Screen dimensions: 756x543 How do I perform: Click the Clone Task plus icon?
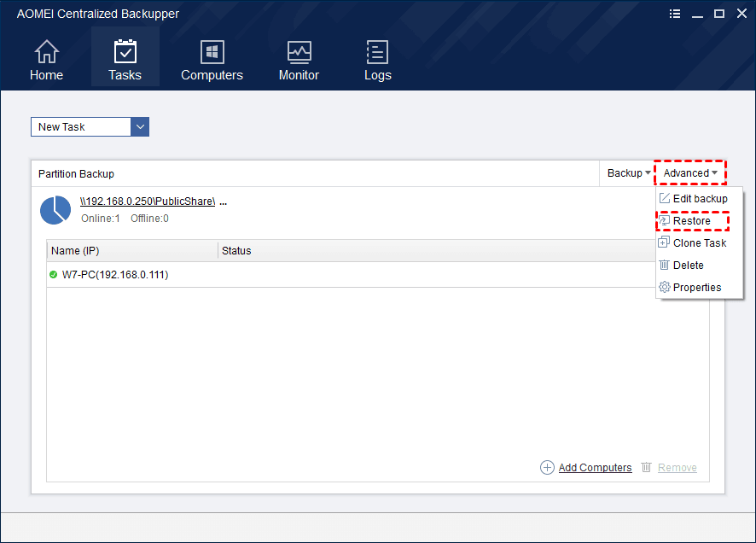(664, 242)
